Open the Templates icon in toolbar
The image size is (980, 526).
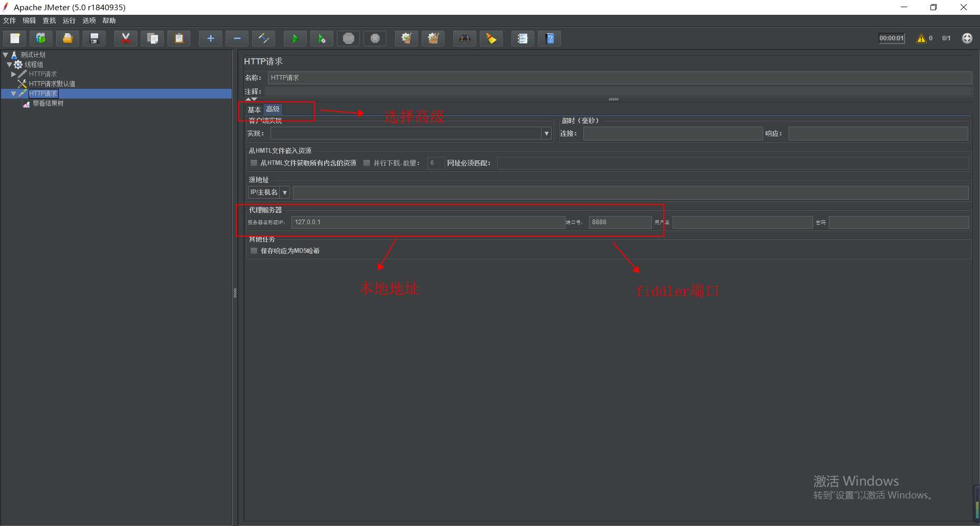[41, 38]
